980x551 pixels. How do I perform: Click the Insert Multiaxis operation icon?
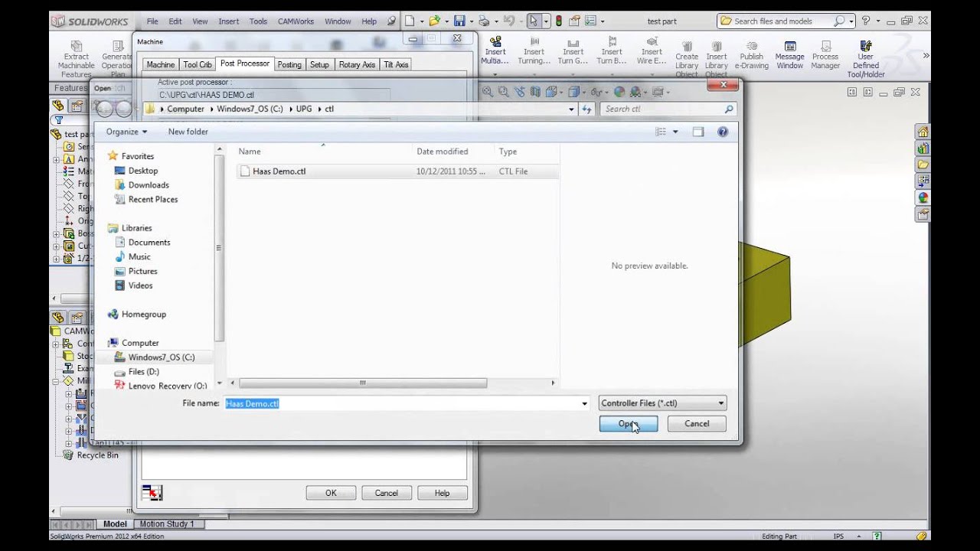[x=495, y=51]
